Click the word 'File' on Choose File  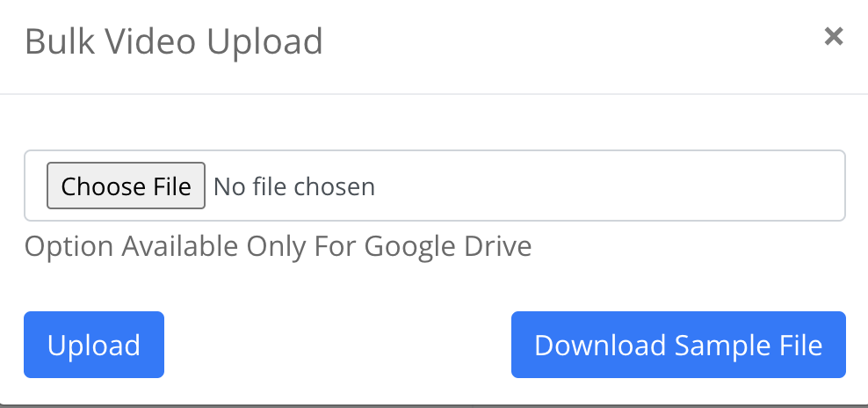[173, 186]
